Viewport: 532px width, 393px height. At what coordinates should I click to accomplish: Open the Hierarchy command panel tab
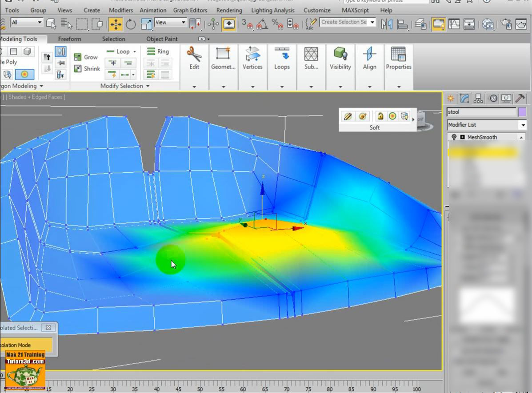coord(478,98)
